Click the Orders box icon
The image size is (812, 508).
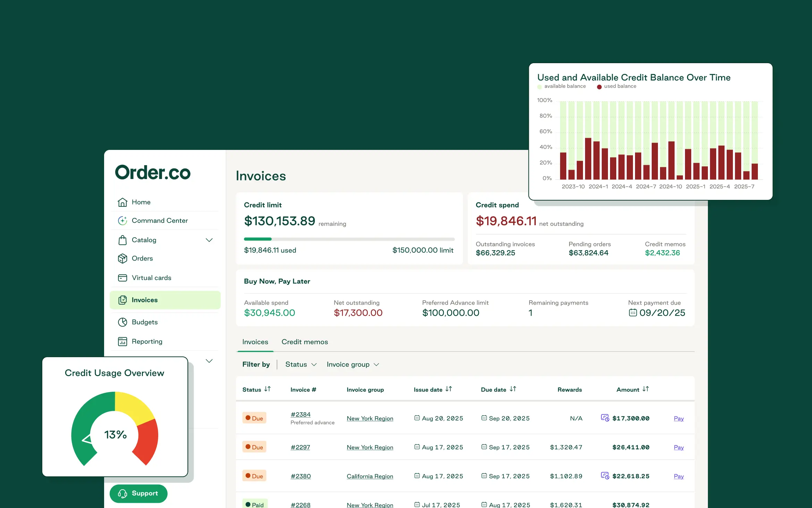(122, 259)
